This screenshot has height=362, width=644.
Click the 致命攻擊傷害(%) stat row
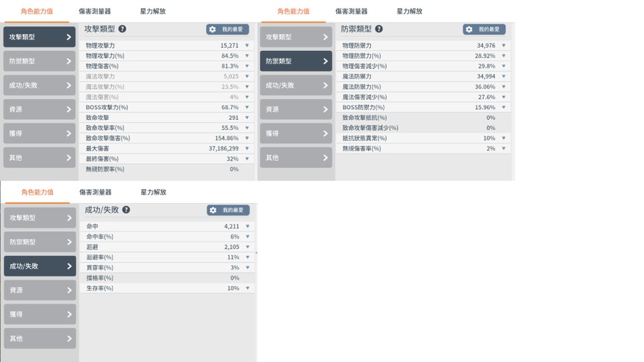pos(166,138)
